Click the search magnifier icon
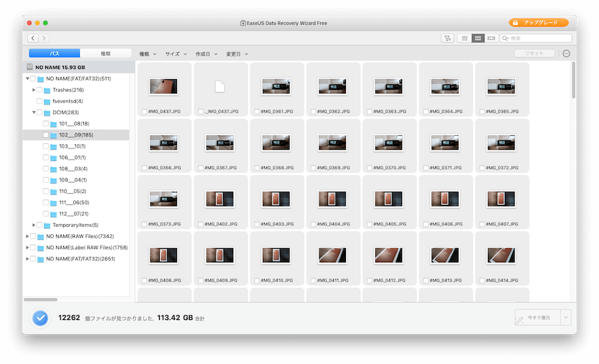 click(505, 38)
